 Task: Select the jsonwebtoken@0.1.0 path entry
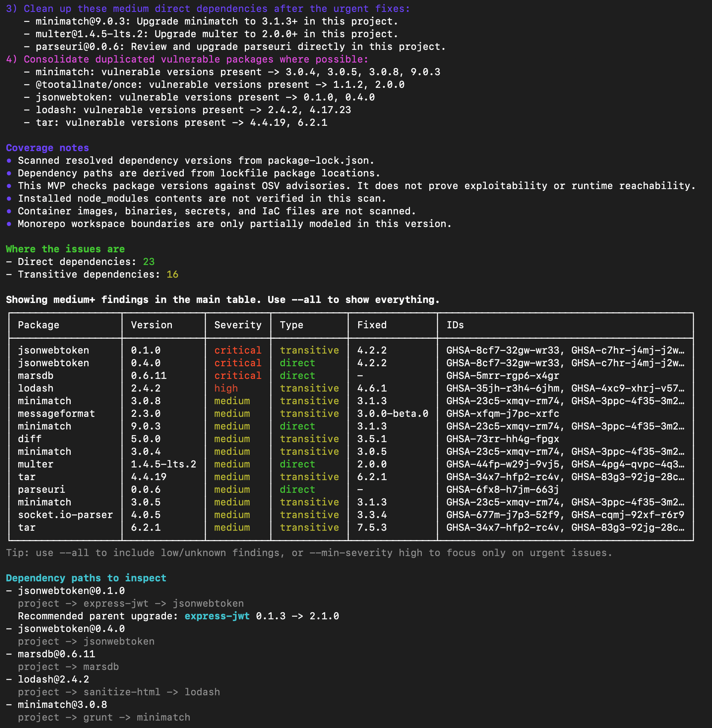[x=71, y=591]
